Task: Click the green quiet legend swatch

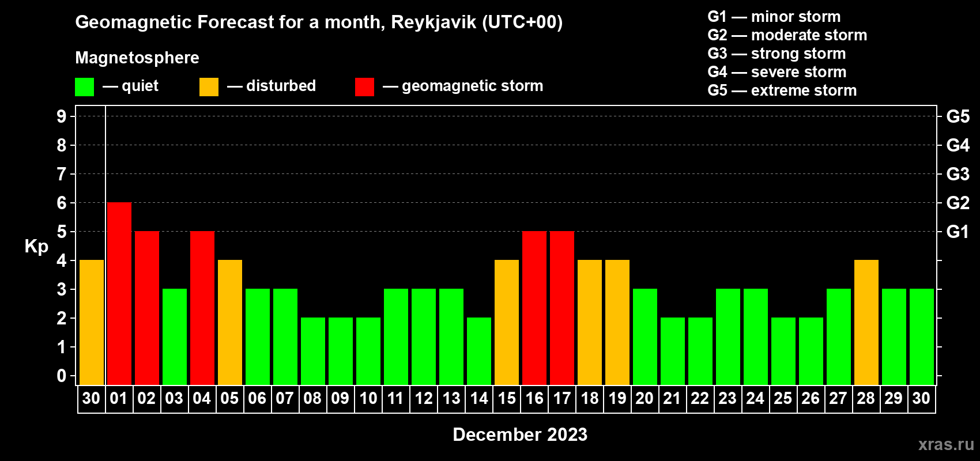Action: point(85,87)
